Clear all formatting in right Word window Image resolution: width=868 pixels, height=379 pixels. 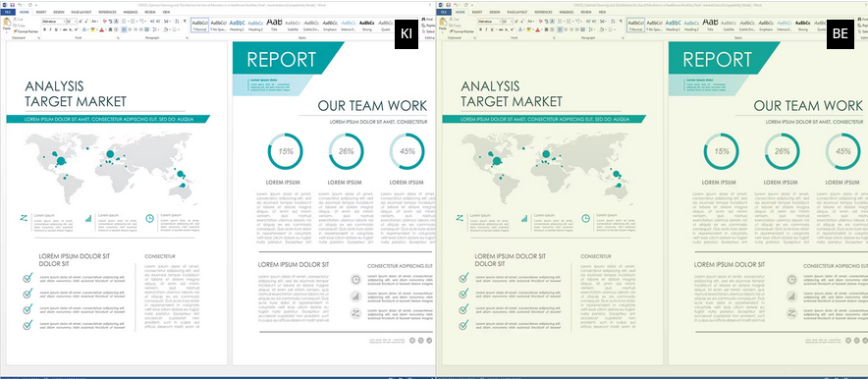coord(541,21)
